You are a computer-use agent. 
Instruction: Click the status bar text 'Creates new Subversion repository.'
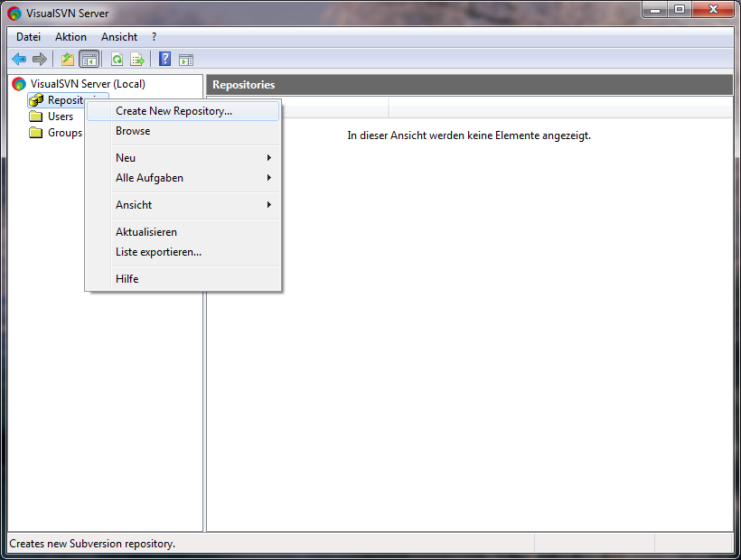(x=92, y=544)
